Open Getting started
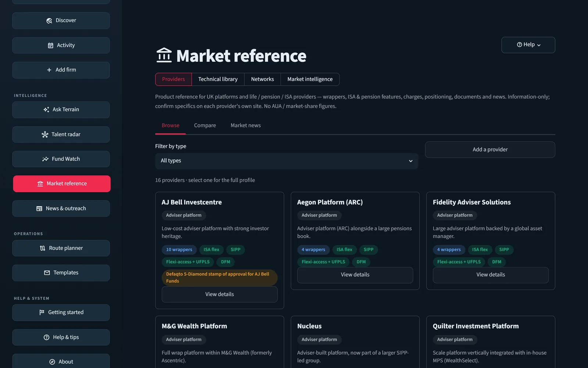588x368 pixels. click(61, 312)
